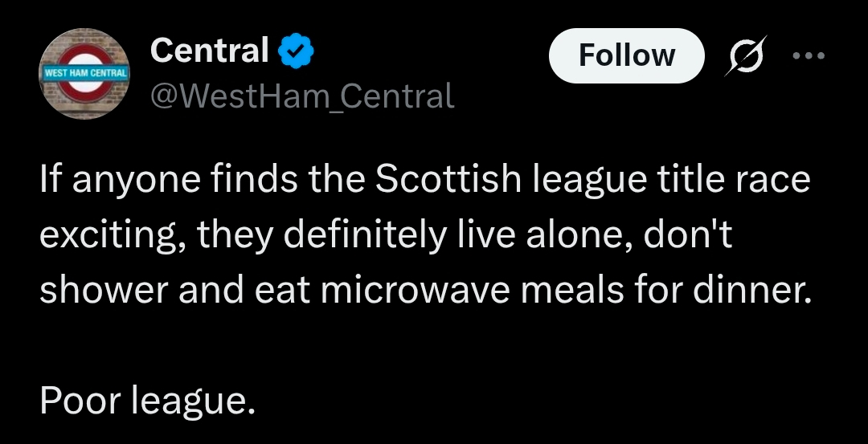Click the word "alone" in the tweet
Screen dimensions: 868x444
click(571, 236)
